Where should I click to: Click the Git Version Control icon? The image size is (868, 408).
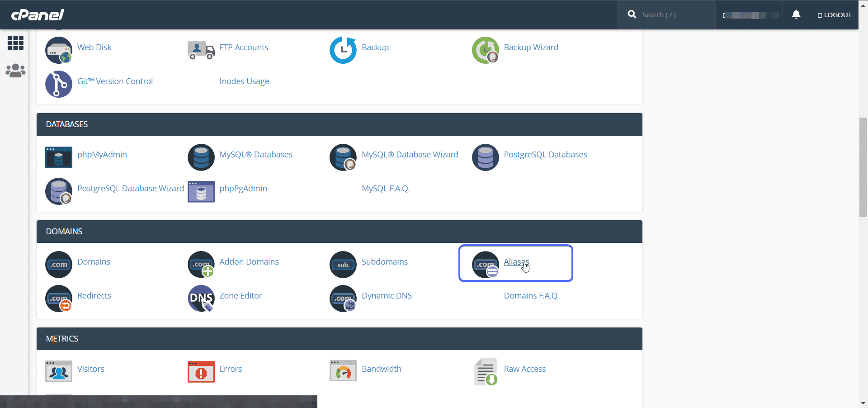click(x=59, y=84)
